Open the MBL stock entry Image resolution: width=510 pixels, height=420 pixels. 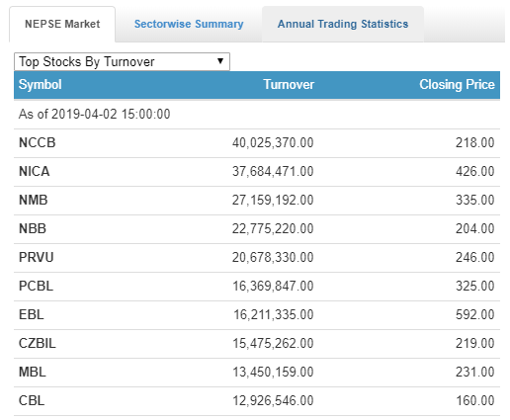tap(33, 372)
